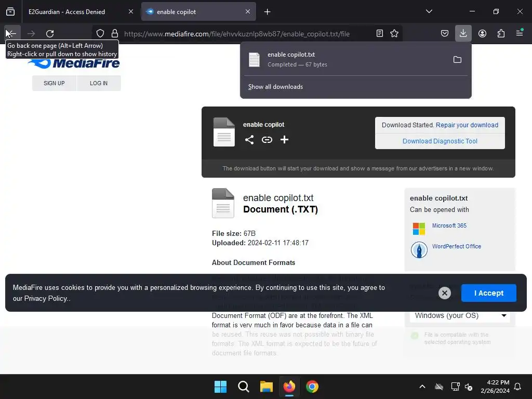
Task: Click Repair your download link
Action: click(467, 125)
